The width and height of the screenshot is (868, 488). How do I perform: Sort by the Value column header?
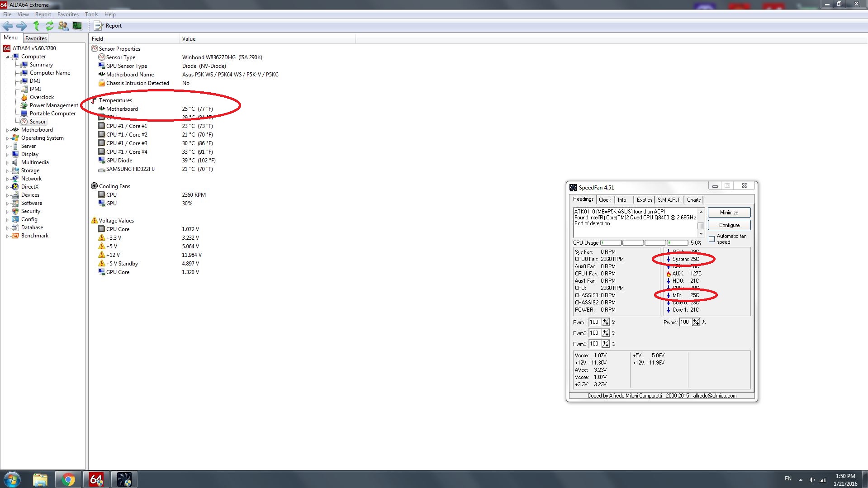click(x=267, y=39)
